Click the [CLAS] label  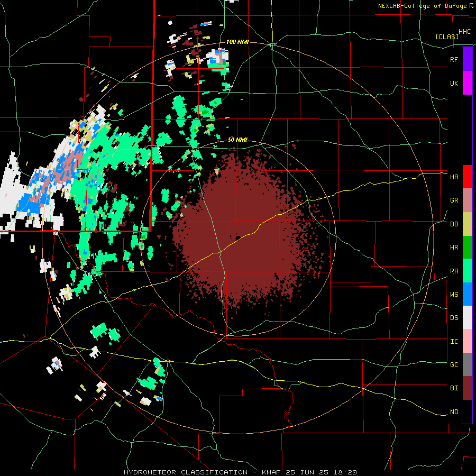tap(447, 36)
